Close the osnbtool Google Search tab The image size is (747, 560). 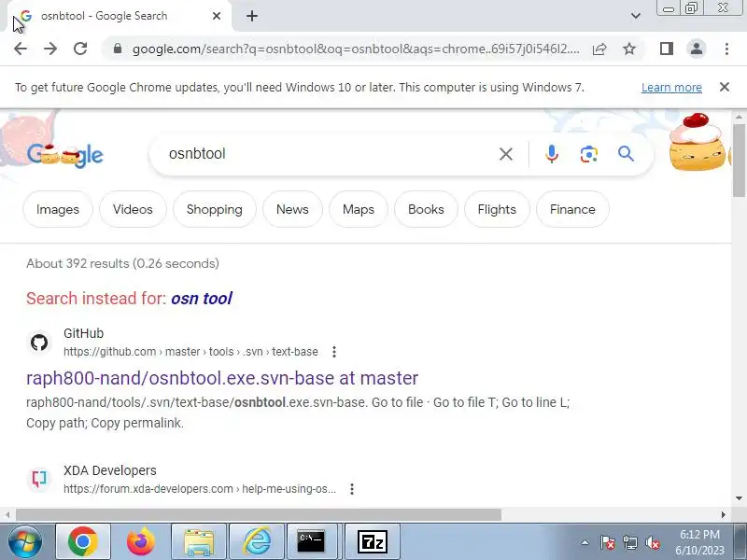pyautogui.click(x=217, y=16)
